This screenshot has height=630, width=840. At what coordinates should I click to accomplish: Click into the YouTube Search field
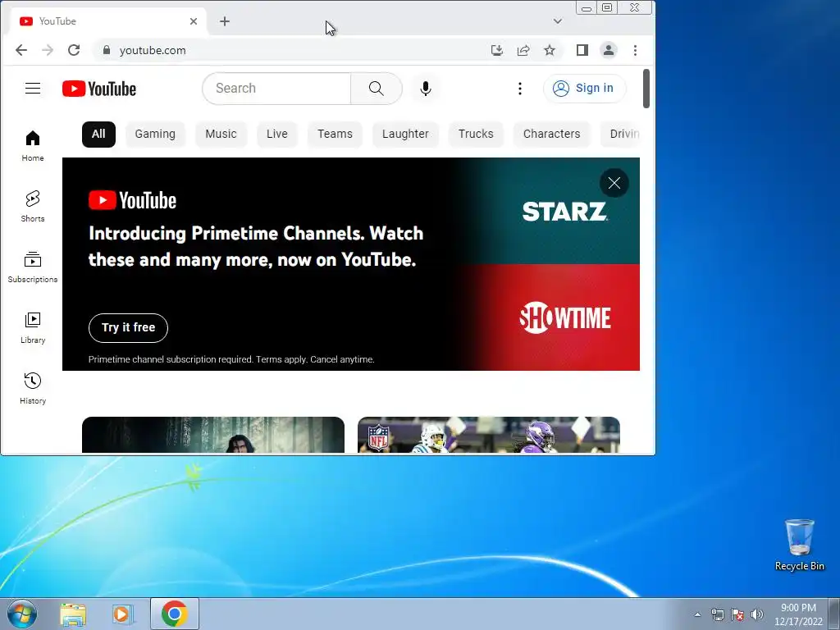coord(276,89)
